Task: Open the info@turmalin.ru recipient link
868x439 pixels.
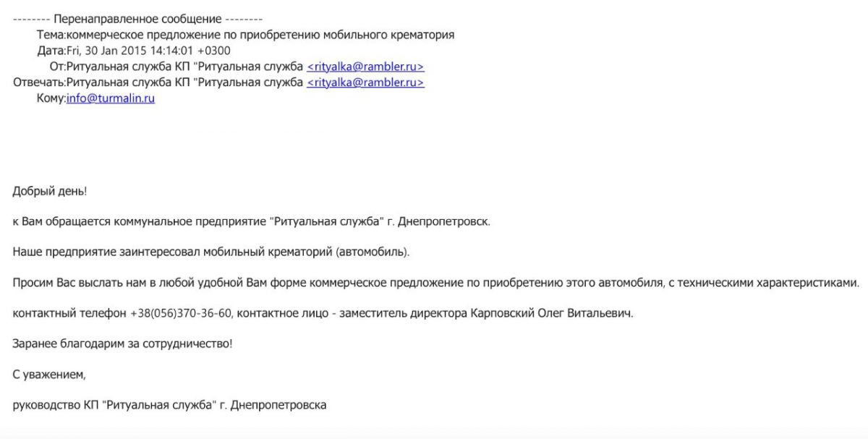Action: (111, 98)
